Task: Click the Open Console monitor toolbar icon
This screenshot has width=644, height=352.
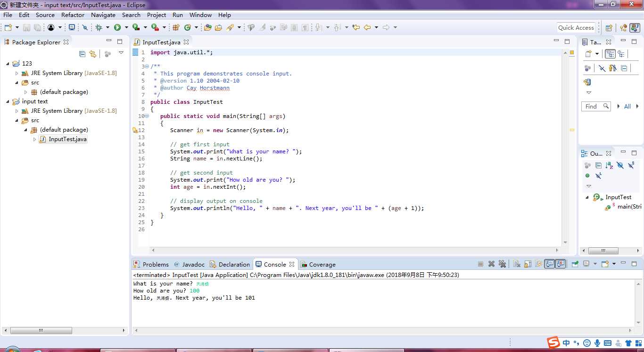Action: point(72,27)
